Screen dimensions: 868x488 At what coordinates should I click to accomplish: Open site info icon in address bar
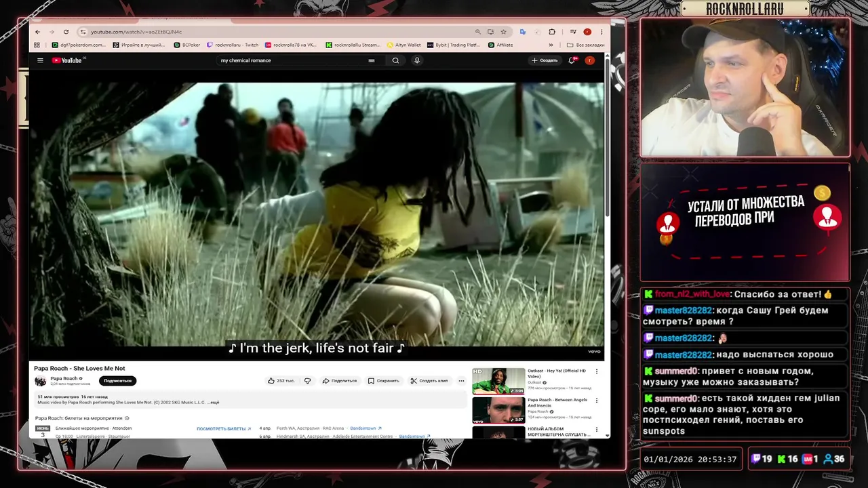[x=83, y=32]
